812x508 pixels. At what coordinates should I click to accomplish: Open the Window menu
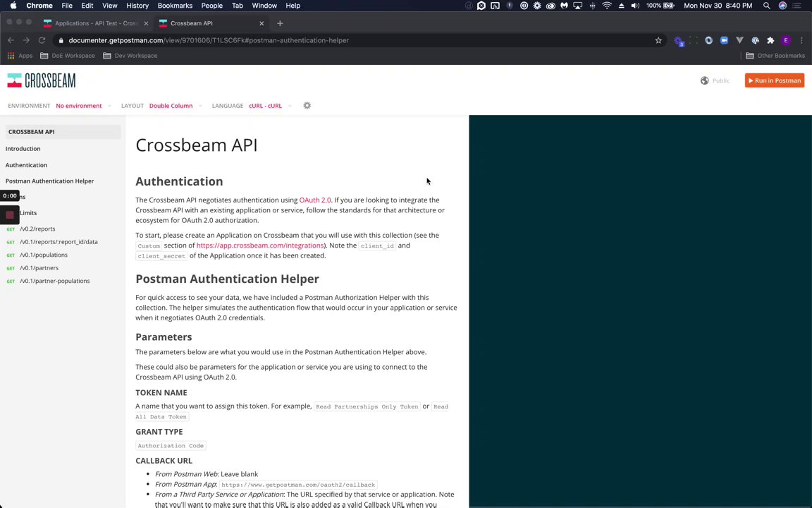[264, 6]
